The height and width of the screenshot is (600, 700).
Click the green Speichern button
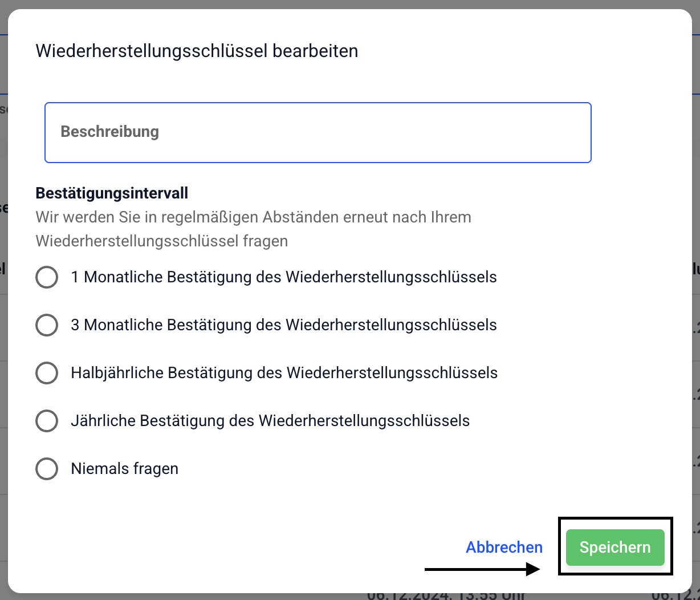pyautogui.click(x=614, y=548)
